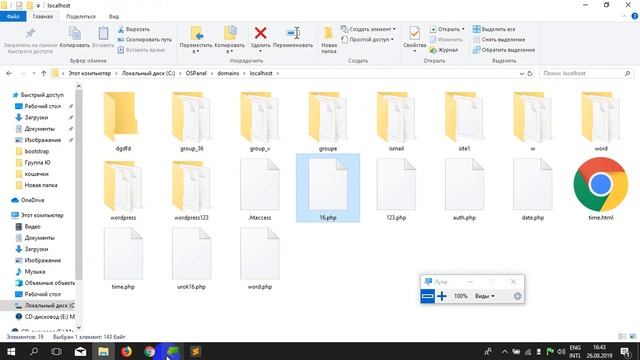Expand address bar history dropdown

522,73
